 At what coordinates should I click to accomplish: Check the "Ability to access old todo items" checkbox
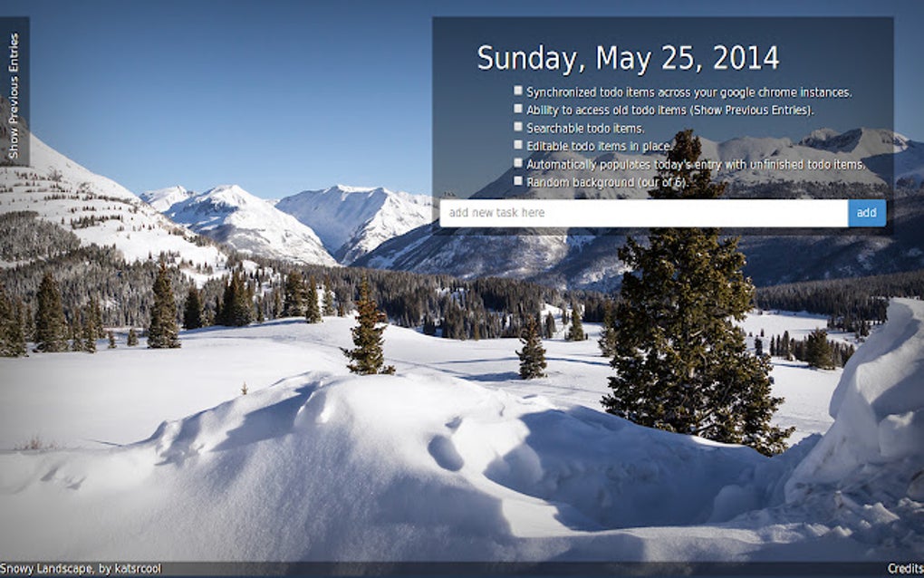517,109
